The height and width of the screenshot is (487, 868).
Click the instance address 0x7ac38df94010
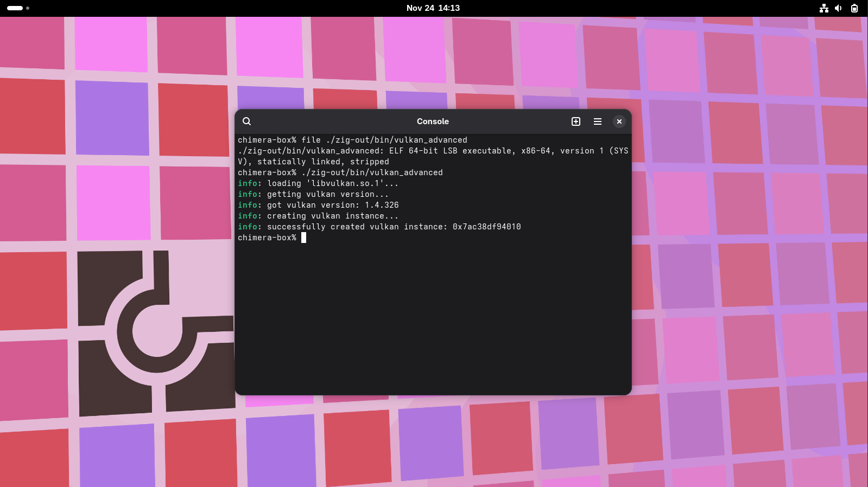tap(486, 227)
